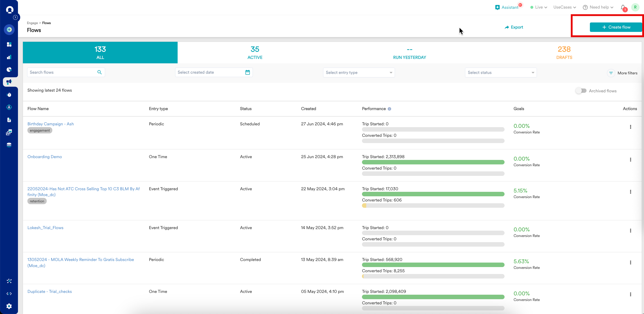The image size is (644, 314).
Task: Expand the Live environment dropdown
Action: click(539, 7)
